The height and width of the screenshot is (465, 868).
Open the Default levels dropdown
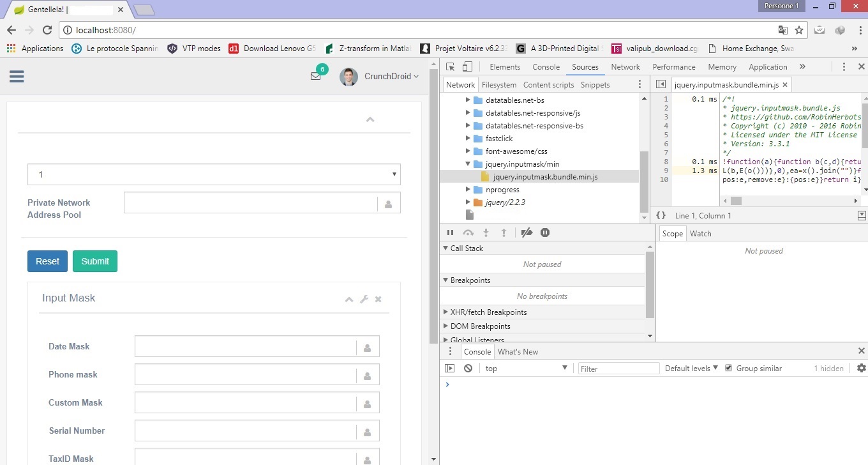click(x=691, y=367)
